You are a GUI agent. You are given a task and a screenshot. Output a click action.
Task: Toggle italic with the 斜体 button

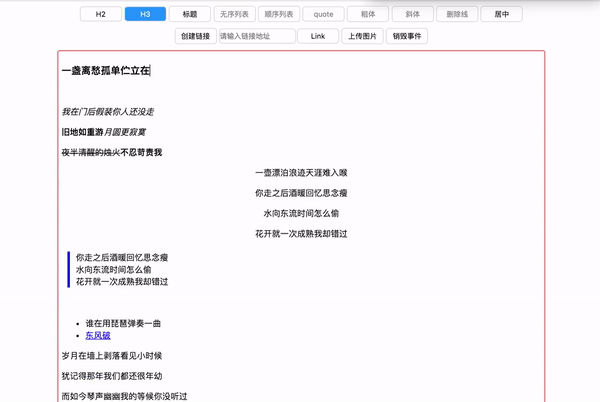click(412, 14)
